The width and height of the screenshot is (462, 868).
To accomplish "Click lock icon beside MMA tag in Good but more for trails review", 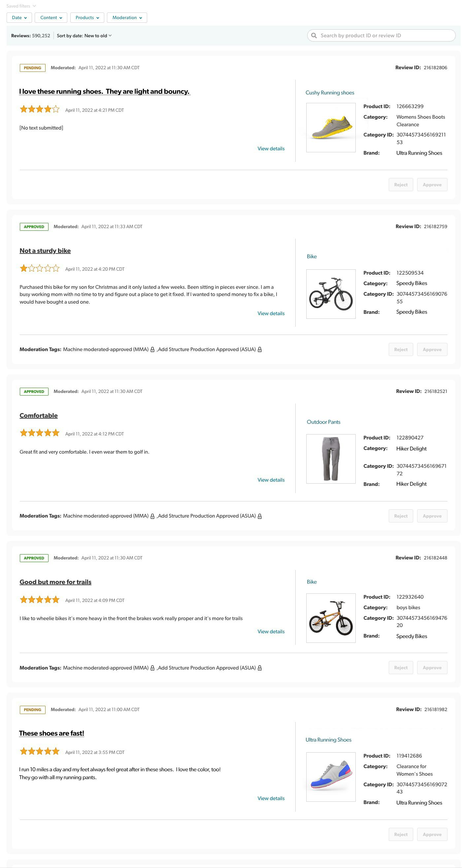I will tap(152, 668).
